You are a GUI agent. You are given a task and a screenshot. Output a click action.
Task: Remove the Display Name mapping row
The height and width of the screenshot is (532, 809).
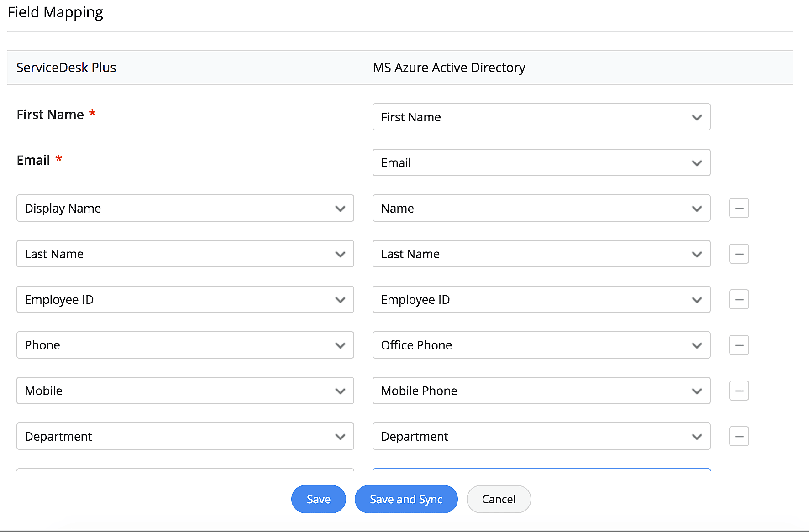click(739, 208)
